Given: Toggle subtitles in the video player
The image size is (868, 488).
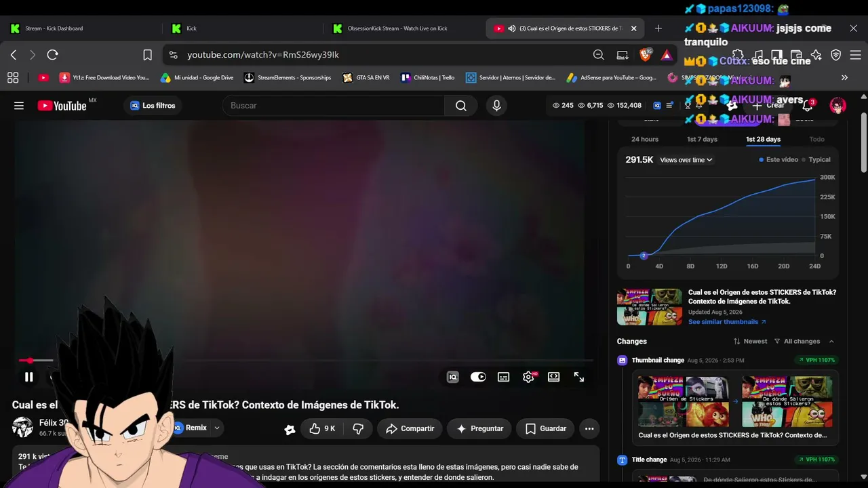Looking at the screenshot, I should point(503,377).
